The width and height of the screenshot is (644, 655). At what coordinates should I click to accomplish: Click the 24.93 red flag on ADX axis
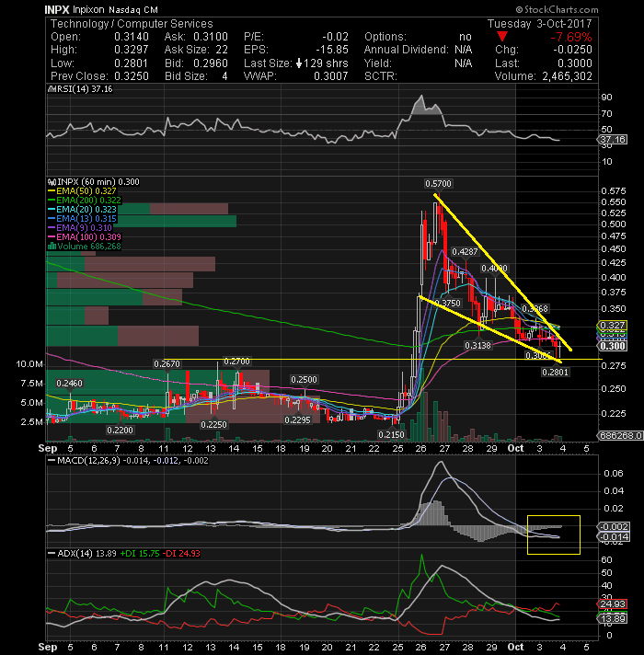[613, 604]
